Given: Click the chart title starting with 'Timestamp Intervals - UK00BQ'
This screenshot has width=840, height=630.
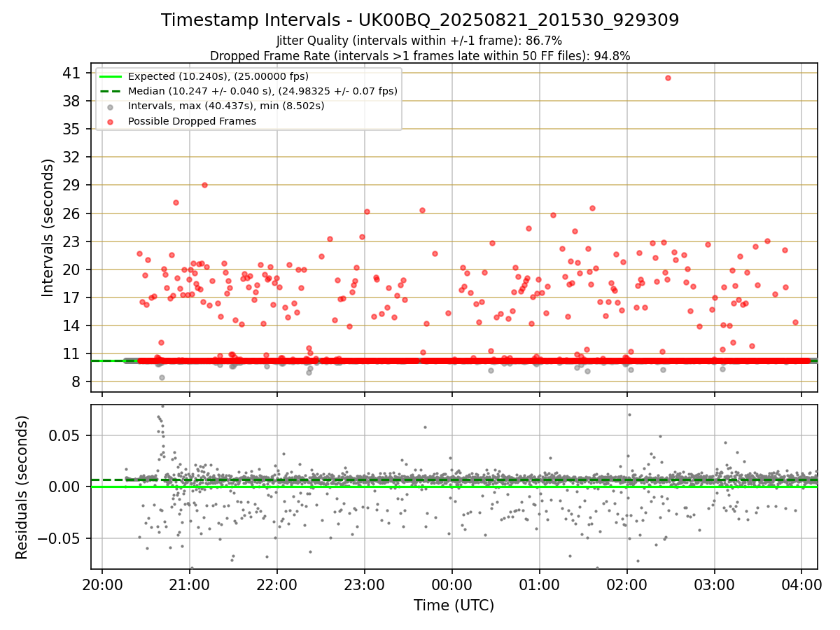Looking at the screenshot, I should [x=420, y=20].
